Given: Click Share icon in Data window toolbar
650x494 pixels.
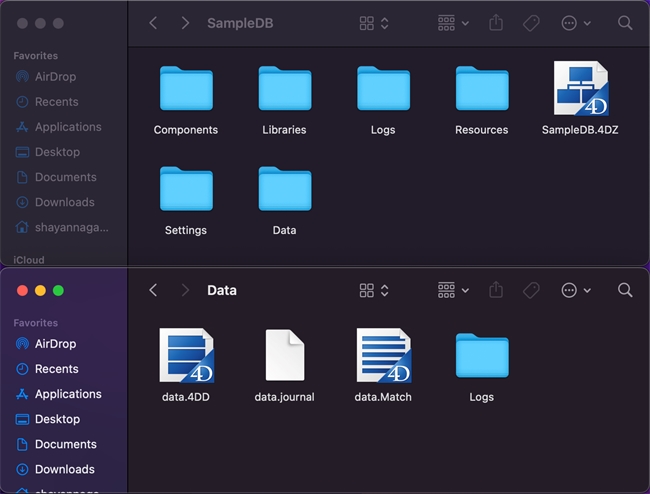Looking at the screenshot, I should 496,290.
